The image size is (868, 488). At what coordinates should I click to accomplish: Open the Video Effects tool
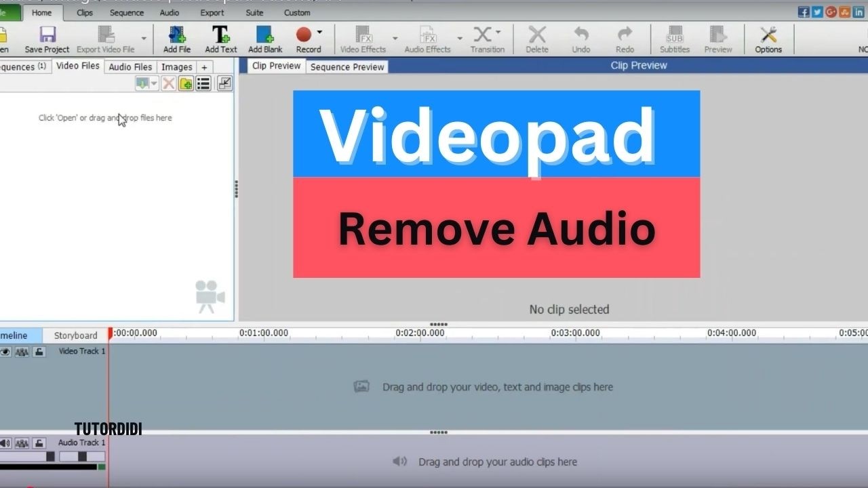363,39
